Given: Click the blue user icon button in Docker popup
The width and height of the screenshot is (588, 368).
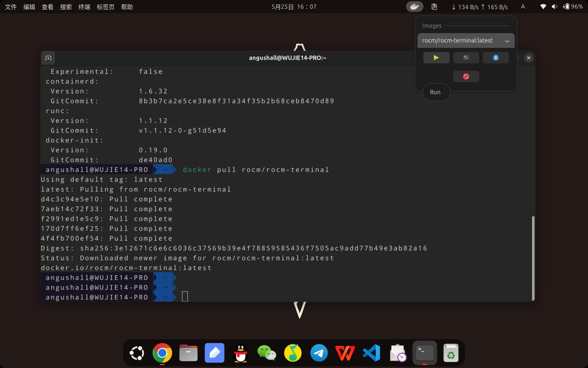Looking at the screenshot, I should point(496,57).
